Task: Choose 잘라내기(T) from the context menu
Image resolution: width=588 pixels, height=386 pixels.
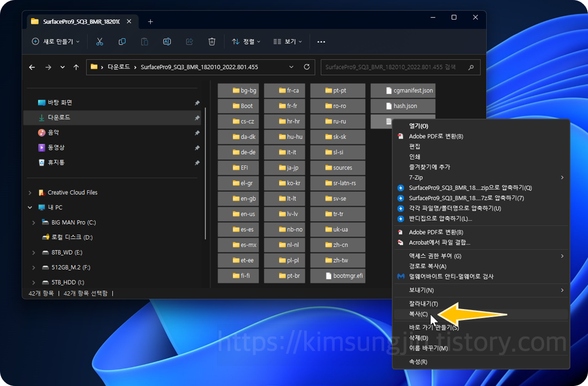Action: click(x=481, y=304)
